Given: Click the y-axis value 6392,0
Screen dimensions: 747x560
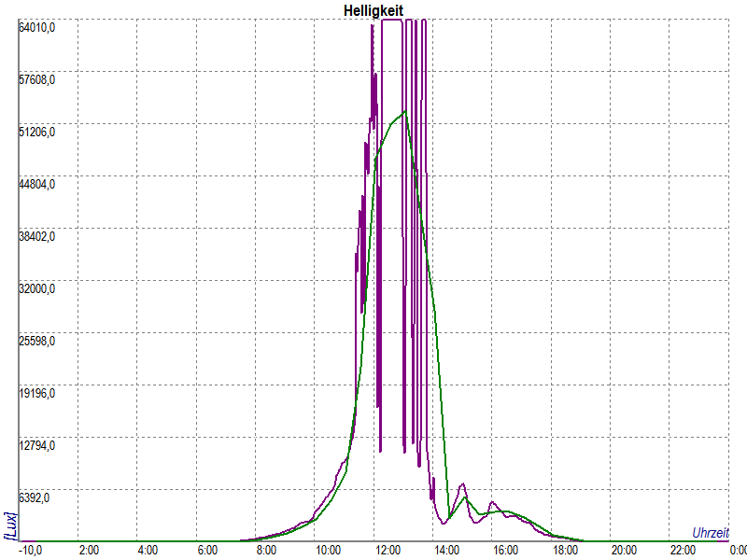Looking at the screenshot, I should tap(34, 498).
